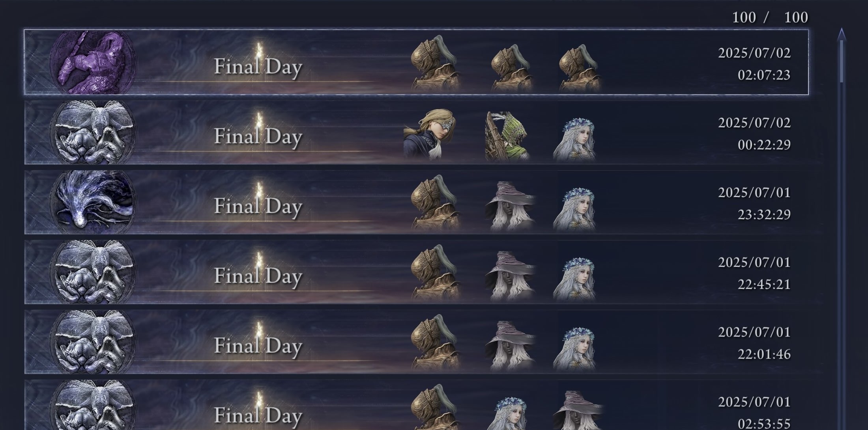The width and height of the screenshot is (868, 430).
Task: Click the vertical scrollbar thumb
Action: [x=841, y=61]
